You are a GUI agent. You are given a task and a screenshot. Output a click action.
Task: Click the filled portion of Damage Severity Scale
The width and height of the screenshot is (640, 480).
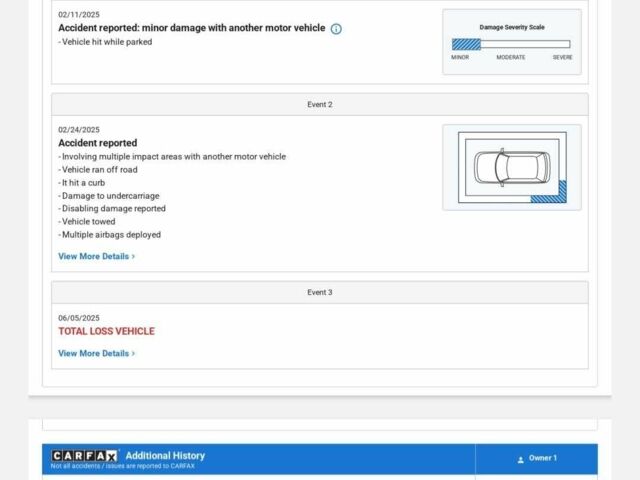(x=466, y=45)
